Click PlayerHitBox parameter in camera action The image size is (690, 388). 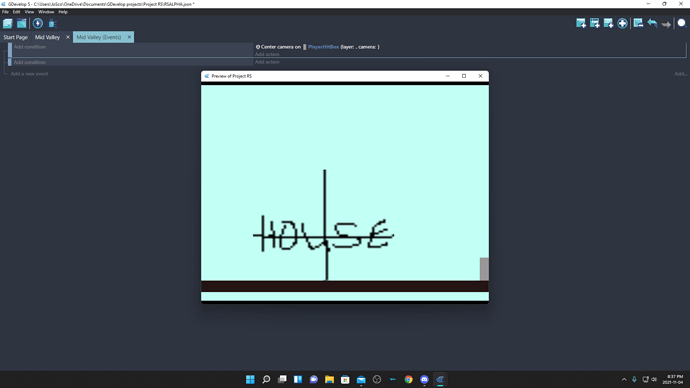click(323, 47)
